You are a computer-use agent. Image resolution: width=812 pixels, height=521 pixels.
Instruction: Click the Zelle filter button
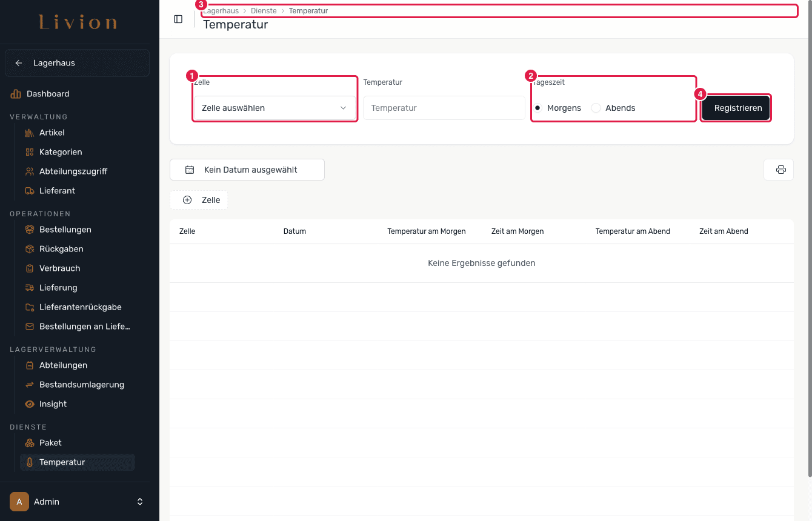coord(199,200)
